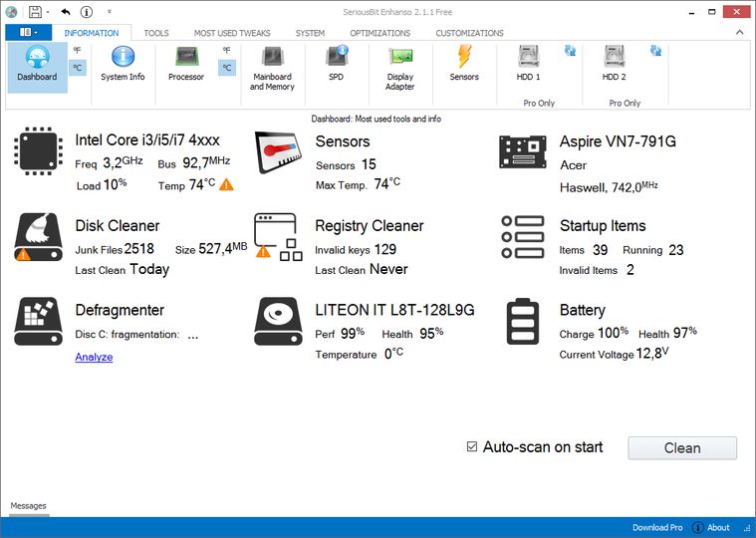Click the Startup Items heading
The height and width of the screenshot is (538, 756).
pyautogui.click(x=603, y=225)
